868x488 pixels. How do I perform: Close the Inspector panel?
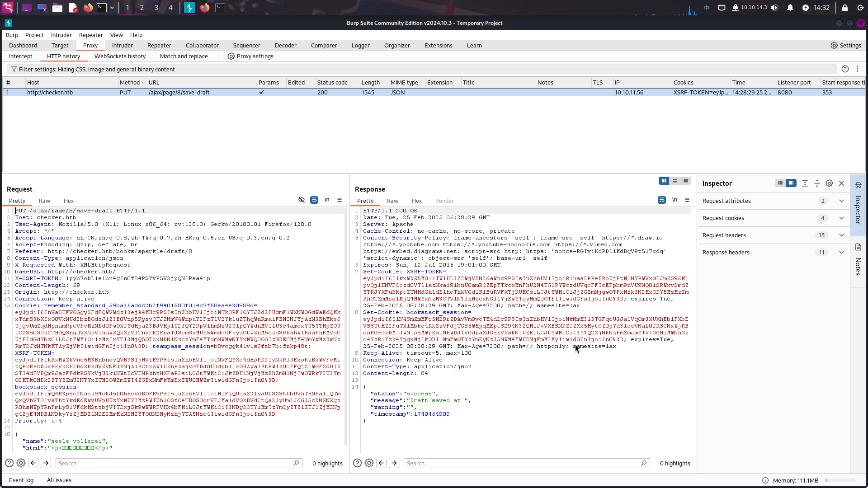(841, 183)
